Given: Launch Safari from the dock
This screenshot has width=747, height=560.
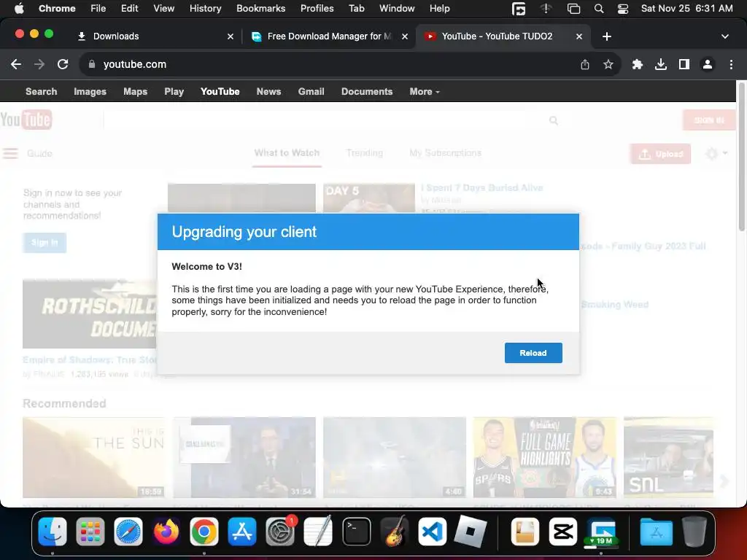Looking at the screenshot, I should pyautogui.click(x=128, y=532).
